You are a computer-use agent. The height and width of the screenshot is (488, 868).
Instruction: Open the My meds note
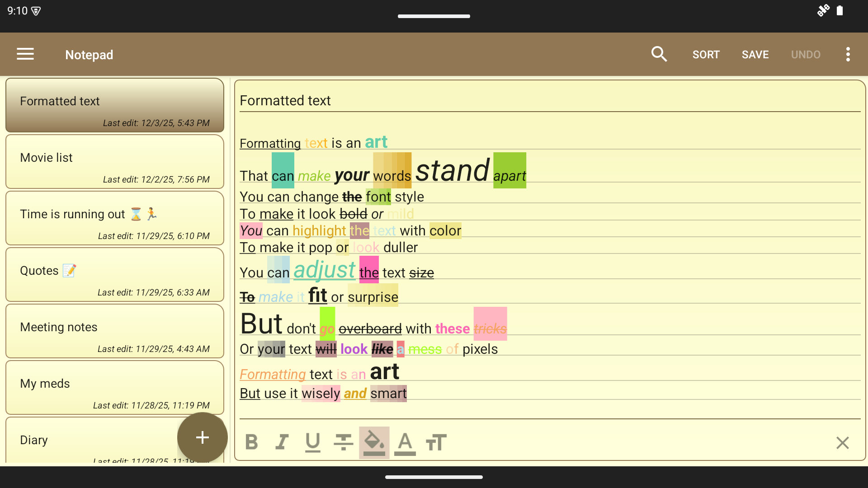click(115, 388)
